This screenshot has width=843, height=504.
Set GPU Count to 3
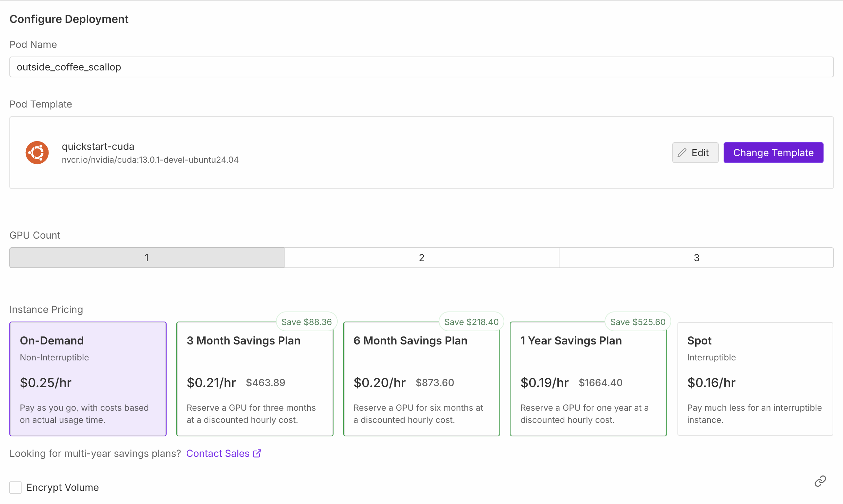(696, 258)
